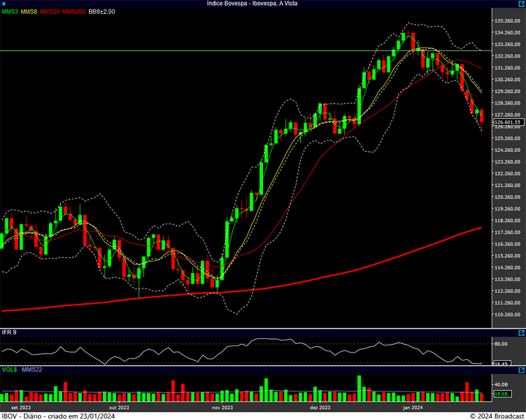This screenshot has height=420, width=526.
Task: Open the IFR 9 indicator label
Action: click(9, 333)
